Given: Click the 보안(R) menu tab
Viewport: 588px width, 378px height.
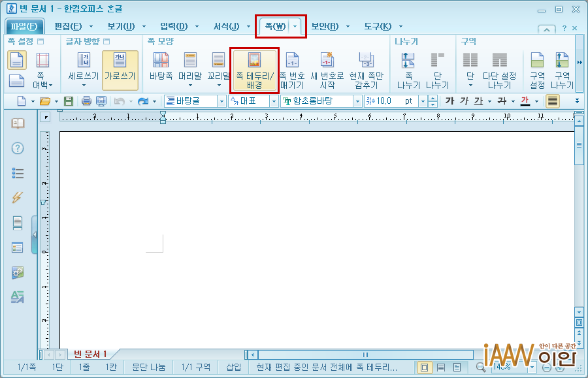Looking at the screenshot, I should point(325,26).
